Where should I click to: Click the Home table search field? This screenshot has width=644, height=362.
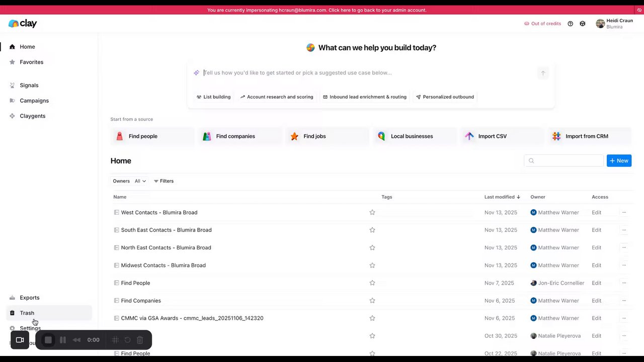pos(563,161)
